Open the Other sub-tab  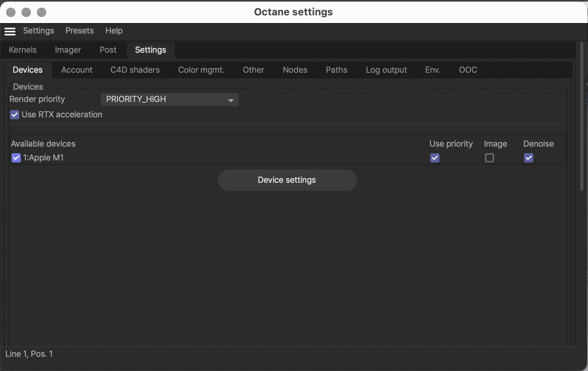pos(254,70)
